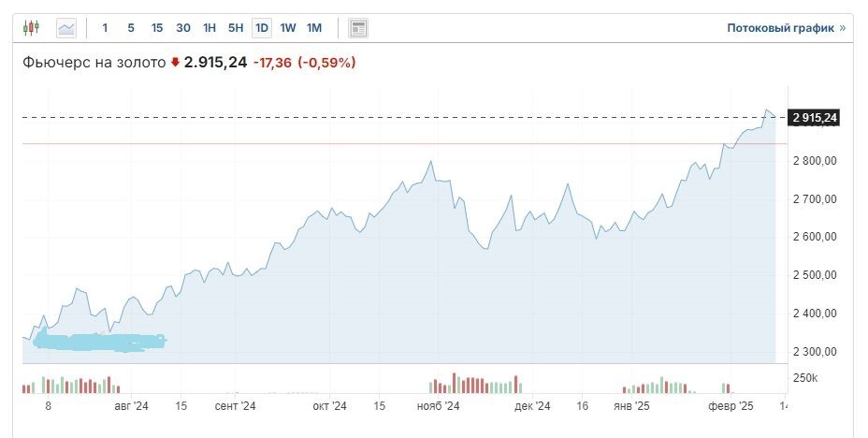Select the 5 minute interval
Viewport: 868px width, 438px height.
pyautogui.click(x=131, y=28)
